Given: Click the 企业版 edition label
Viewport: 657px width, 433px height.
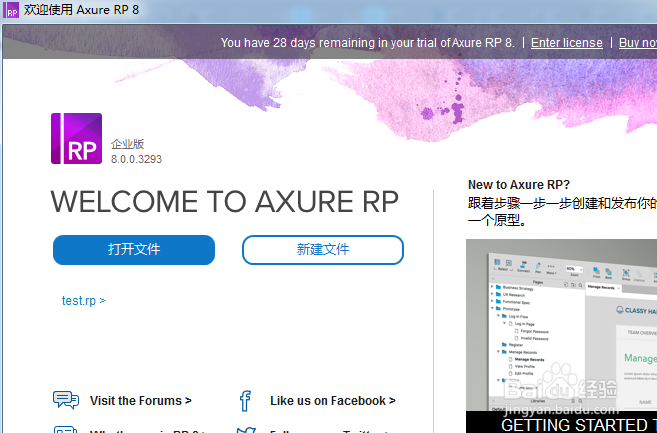Looking at the screenshot, I should (x=127, y=144).
